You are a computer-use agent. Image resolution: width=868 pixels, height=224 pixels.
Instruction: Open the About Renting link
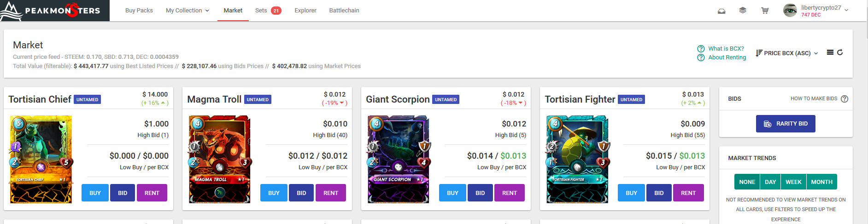(x=727, y=57)
